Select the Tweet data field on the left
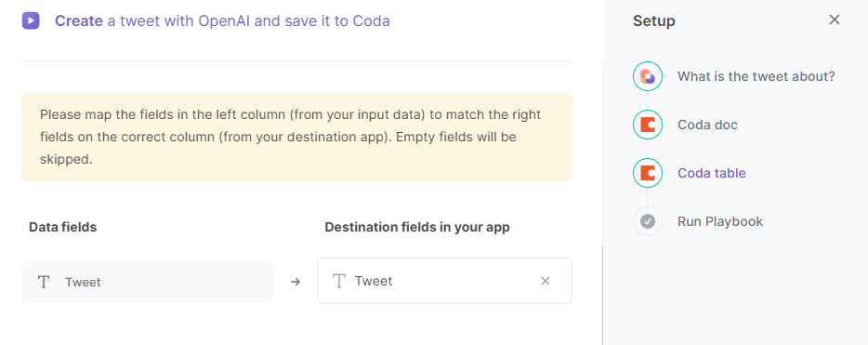This screenshot has height=345, width=868. point(148,282)
